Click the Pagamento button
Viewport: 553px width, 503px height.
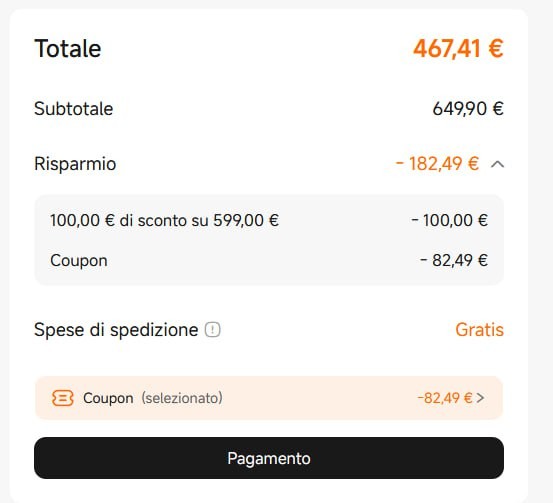tap(269, 458)
